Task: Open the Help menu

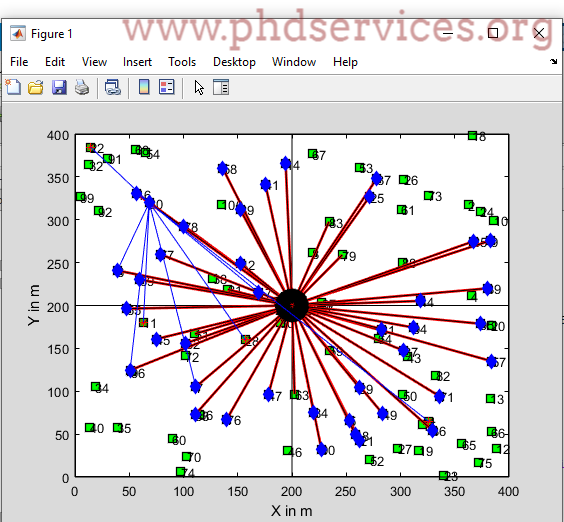Action: click(345, 62)
